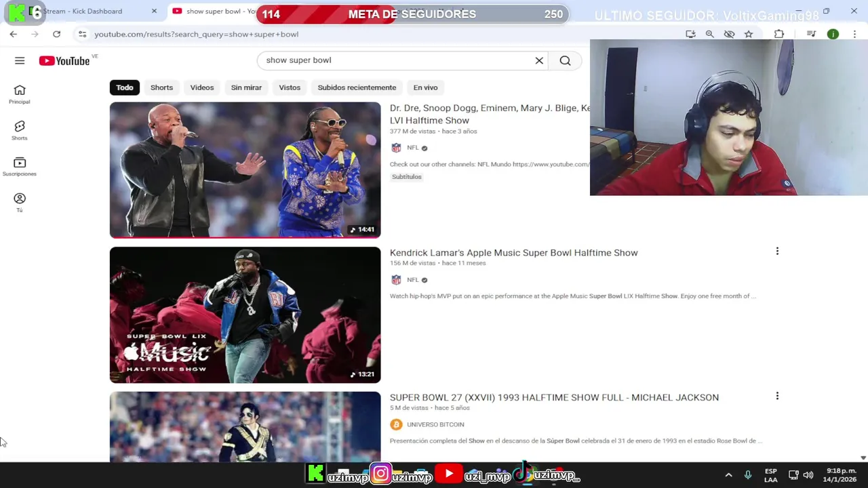Open Shorts in the left sidebar

tap(20, 131)
